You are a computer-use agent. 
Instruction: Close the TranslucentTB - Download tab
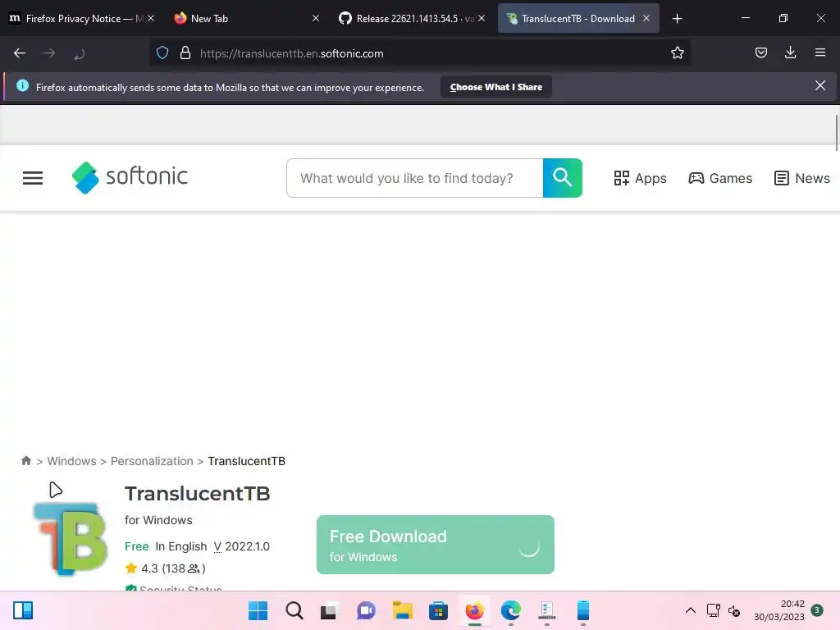click(646, 19)
